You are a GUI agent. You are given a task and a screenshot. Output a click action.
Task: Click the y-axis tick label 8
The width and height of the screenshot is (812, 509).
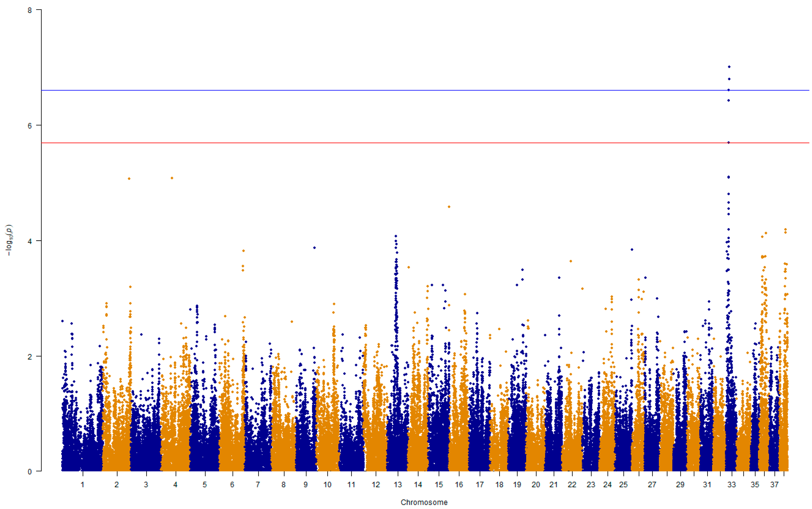pos(30,10)
